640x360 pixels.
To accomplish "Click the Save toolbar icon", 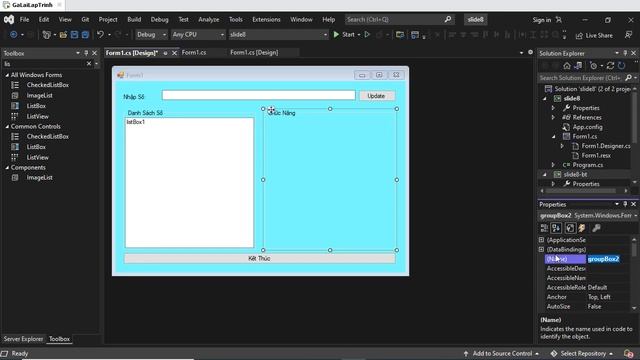I will 74,35.
